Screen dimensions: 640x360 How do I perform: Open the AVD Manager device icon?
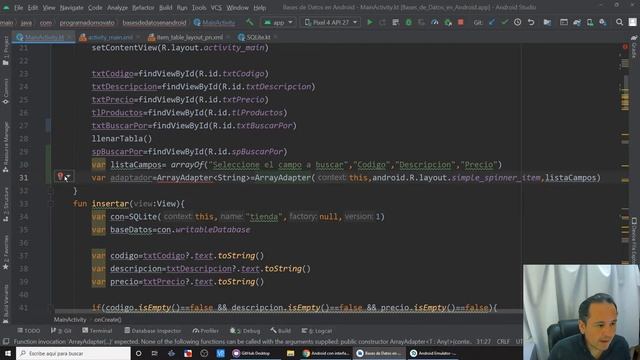pos(590,22)
